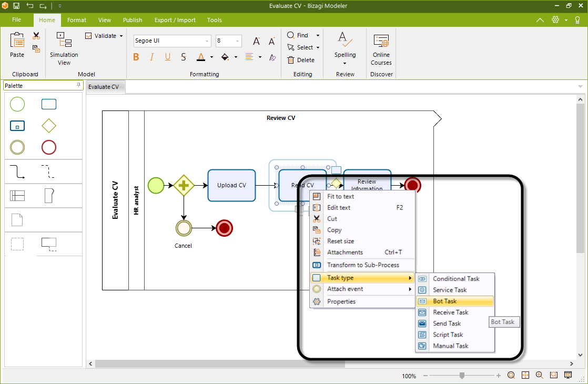Click the lightbulb help icon
The width and height of the screenshot is (588, 384).
coord(577,20)
